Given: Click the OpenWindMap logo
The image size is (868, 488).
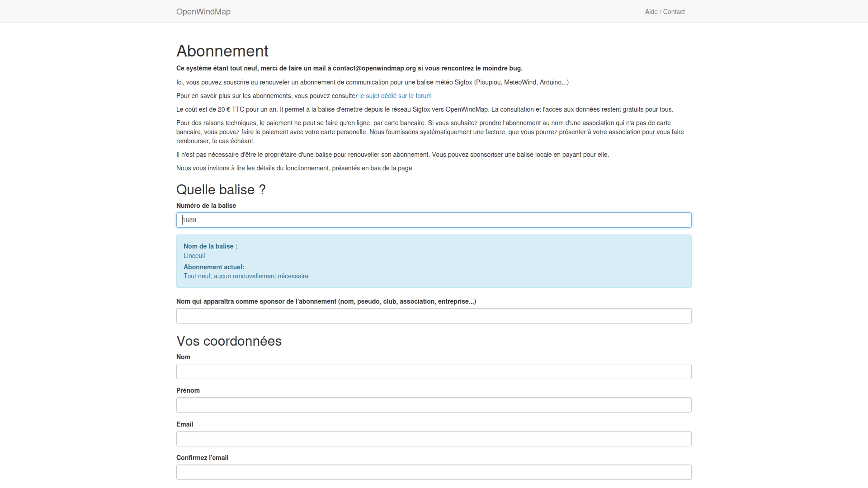Looking at the screenshot, I should coord(203,11).
